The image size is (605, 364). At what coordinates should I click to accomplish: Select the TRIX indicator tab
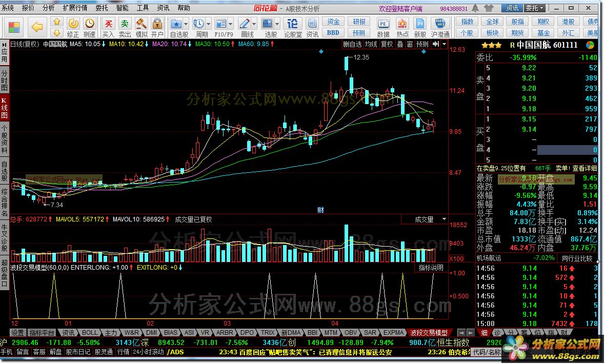268,333
